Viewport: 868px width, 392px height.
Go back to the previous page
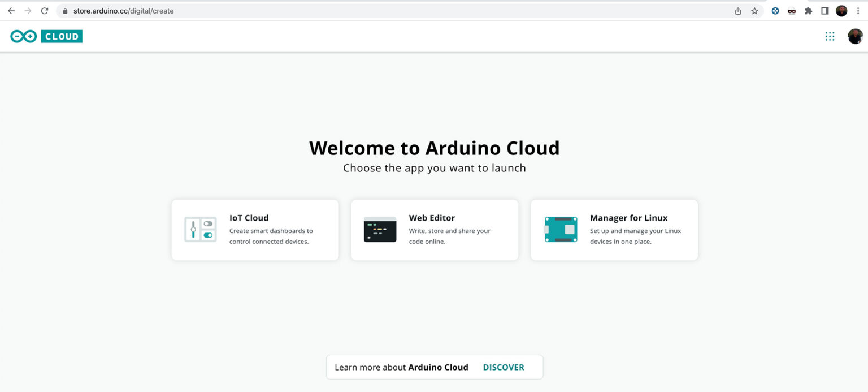11,11
